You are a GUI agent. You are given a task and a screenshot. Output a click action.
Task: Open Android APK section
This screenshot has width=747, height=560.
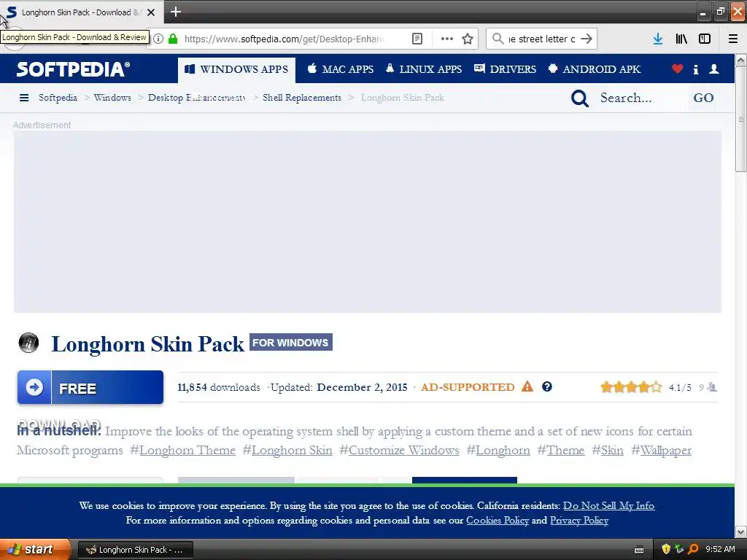click(x=594, y=69)
